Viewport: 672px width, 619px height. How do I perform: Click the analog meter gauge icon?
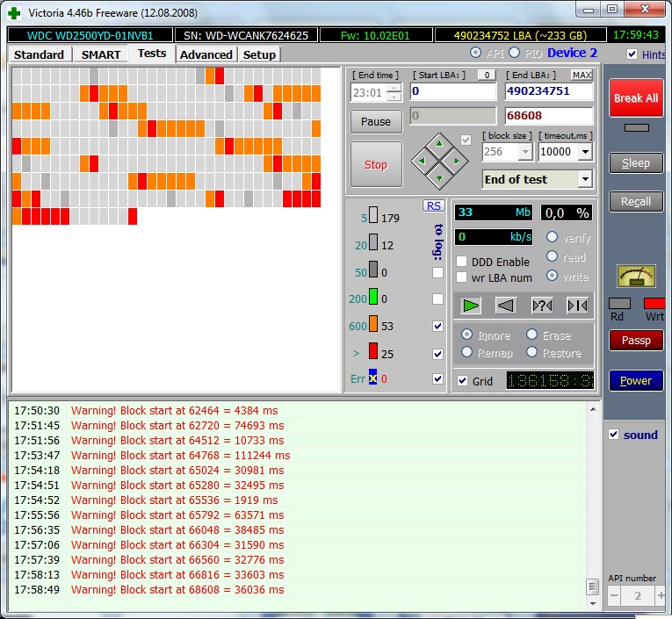(x=636, y=277)
